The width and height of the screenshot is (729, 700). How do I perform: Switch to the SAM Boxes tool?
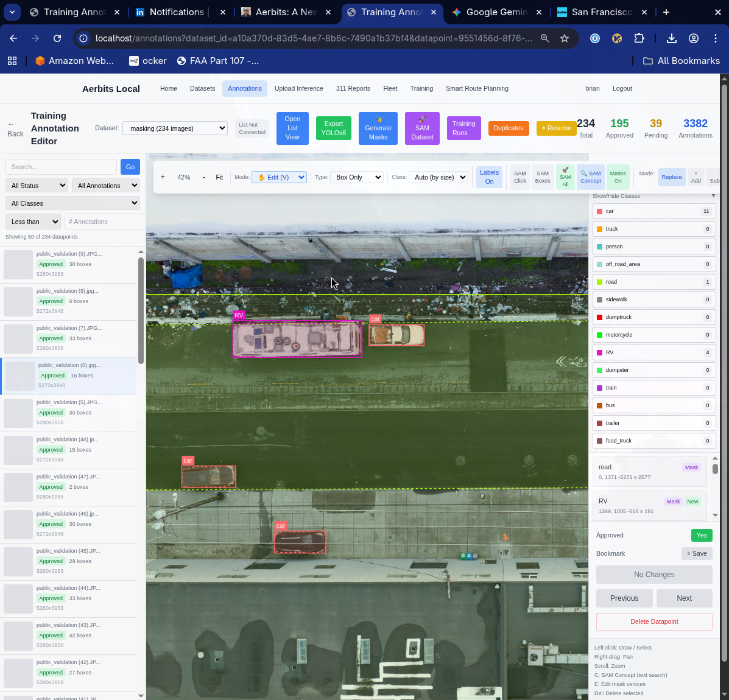tap(542, 177)
